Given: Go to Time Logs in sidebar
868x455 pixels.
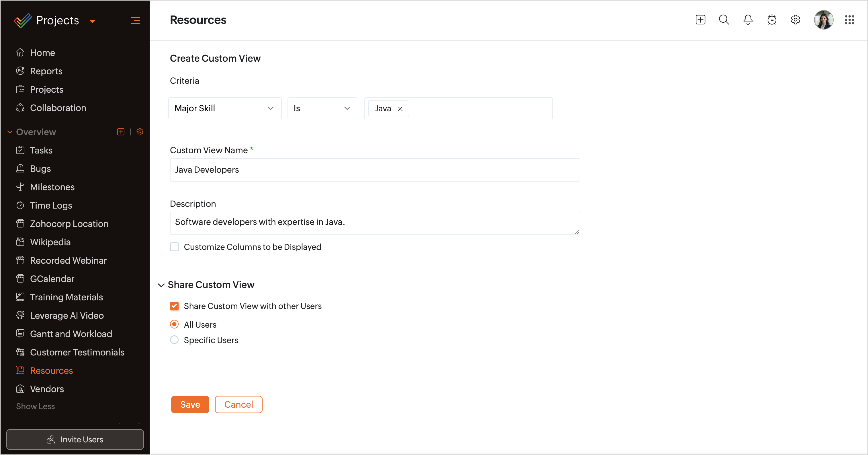Looking at the screenshot, I should click(x=51, y=205).
